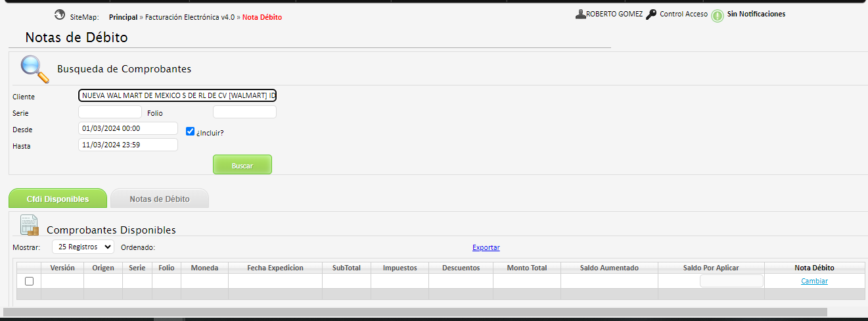Click the Folio input box
This screenshot has height=321, width=868.
244,112
